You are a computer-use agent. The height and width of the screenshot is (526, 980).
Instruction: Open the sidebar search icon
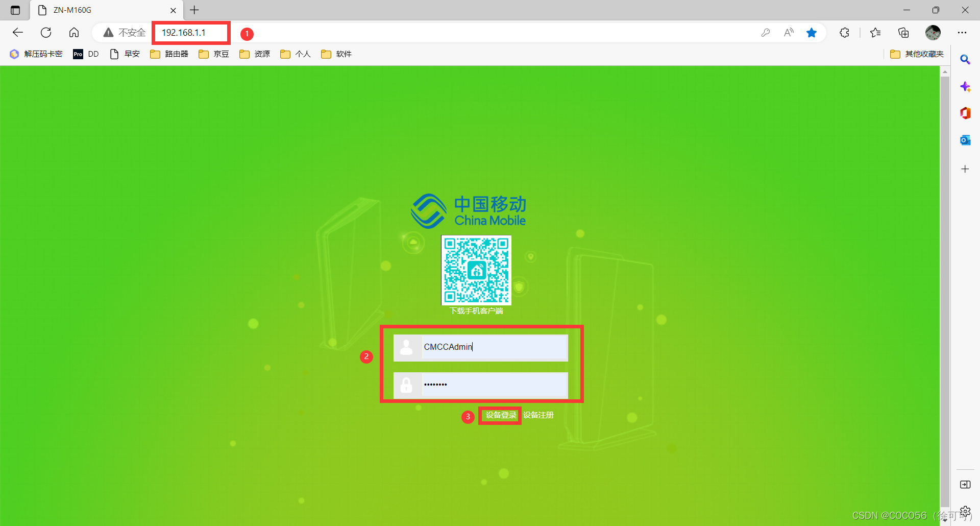[965, 60]
